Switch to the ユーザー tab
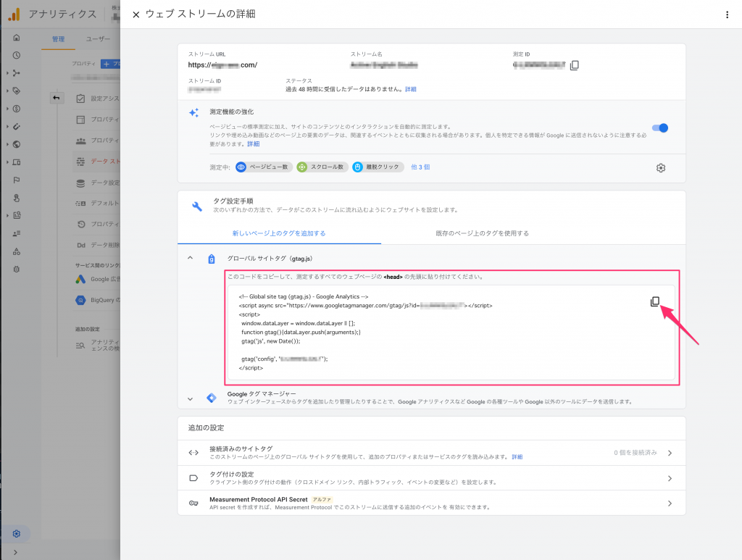 coord(98,39)
